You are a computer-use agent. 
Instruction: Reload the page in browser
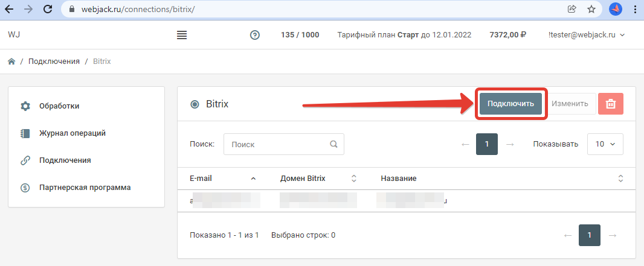click(x=47, y=9)
